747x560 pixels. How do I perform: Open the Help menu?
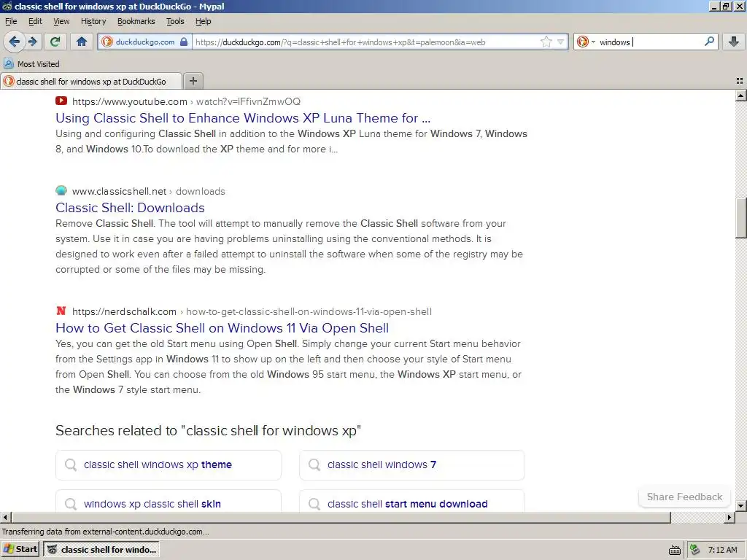[x=203, y=21]
